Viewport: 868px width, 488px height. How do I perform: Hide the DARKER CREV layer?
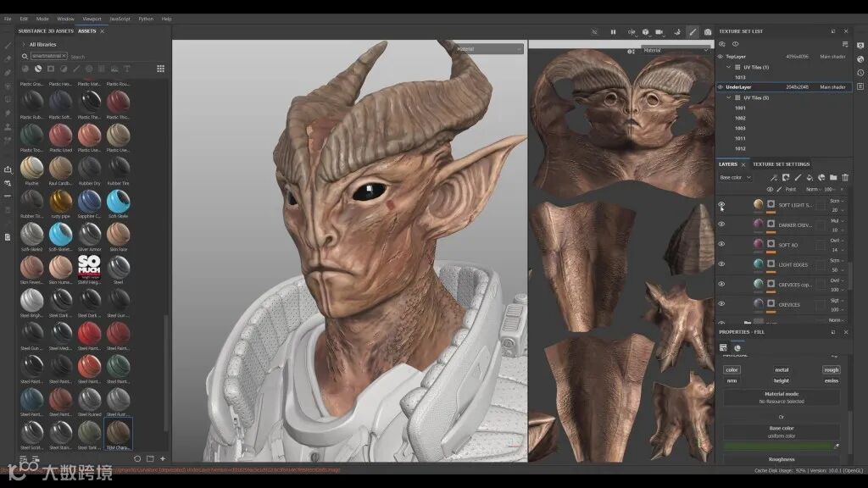coord(721,224)
